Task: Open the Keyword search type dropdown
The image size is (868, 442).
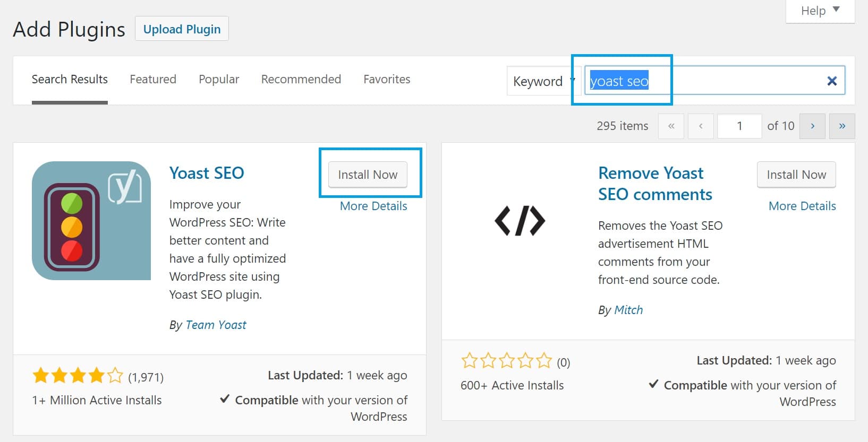Action: 543,81
